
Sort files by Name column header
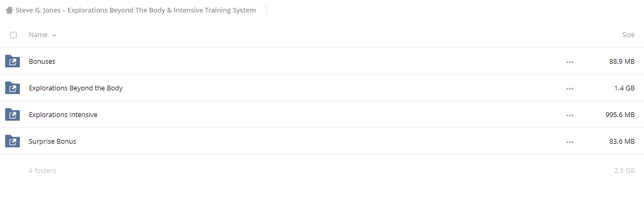[38, 35]
